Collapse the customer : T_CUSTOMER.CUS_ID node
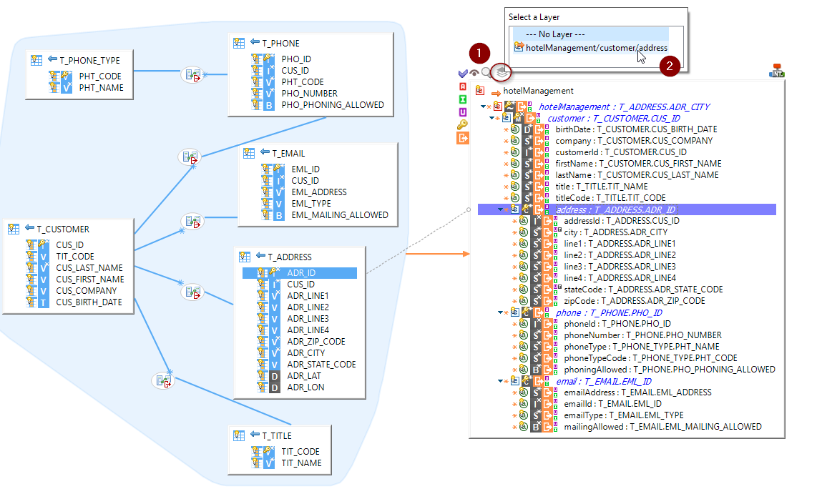817x504 pixels. 491,118
